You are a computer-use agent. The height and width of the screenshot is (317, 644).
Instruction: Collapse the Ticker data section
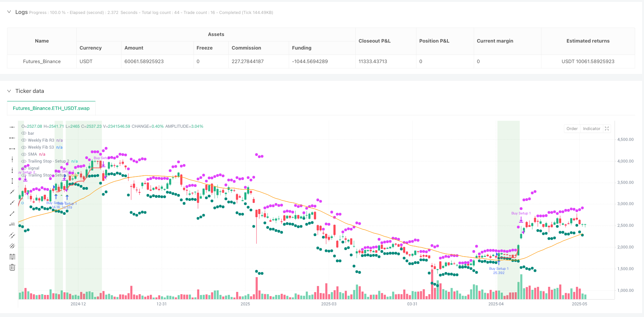(9, 91)
